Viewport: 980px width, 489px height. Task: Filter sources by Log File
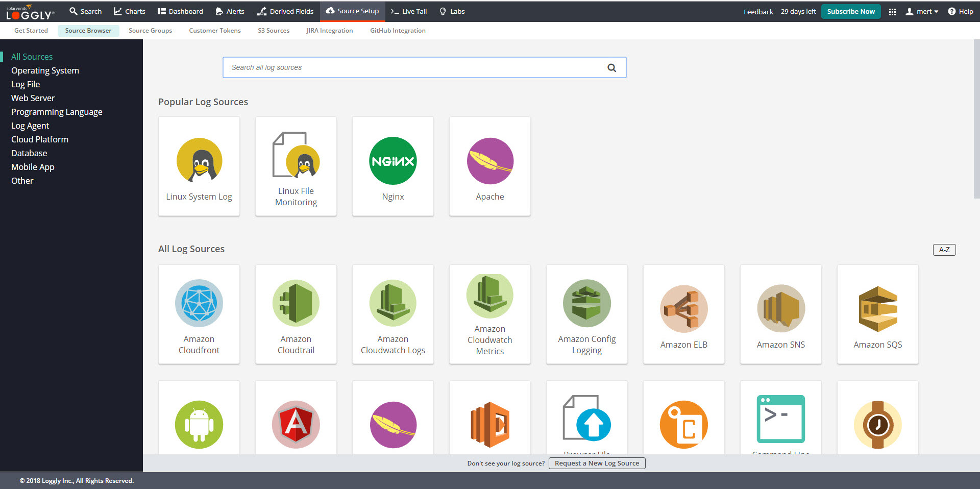(x=26, y=84)
